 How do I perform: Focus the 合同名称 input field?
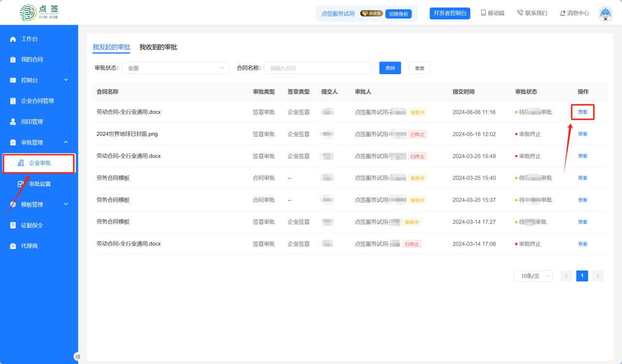click(x=318, y=68)
